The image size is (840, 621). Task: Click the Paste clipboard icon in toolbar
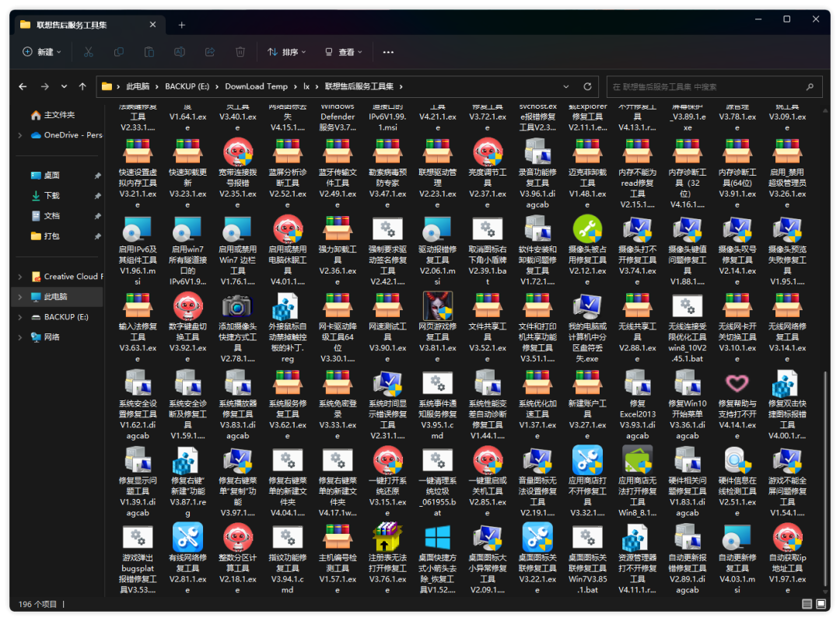[x=149, y=52]
